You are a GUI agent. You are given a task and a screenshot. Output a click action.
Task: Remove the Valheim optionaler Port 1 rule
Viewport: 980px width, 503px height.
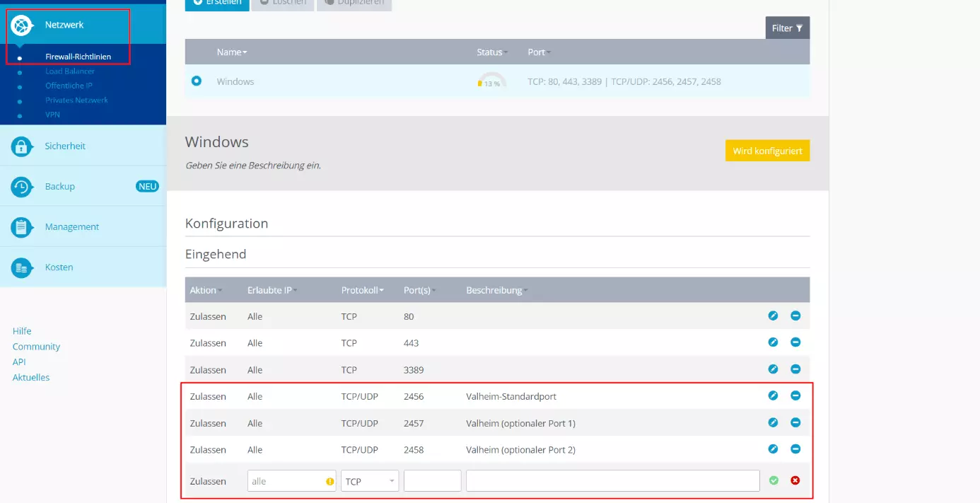pyautogui.click(x=795, y=423)
